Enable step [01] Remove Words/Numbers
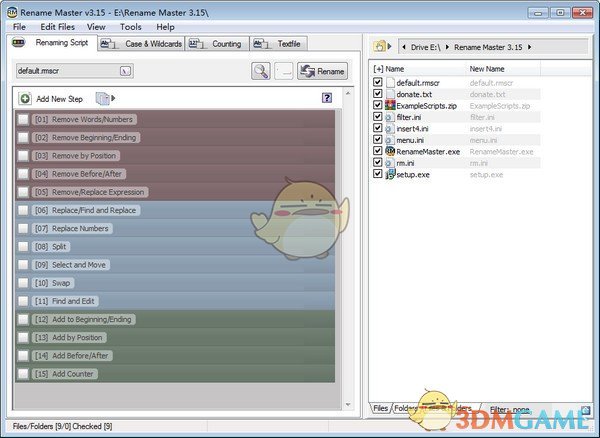The width and height of the screenshot is (600, 438). click(x=23, y=119)
